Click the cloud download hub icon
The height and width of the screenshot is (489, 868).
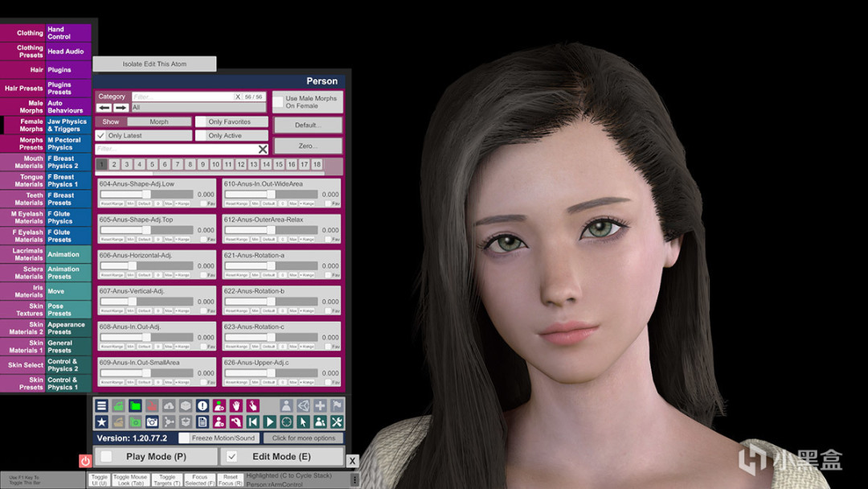click(x=169, y=406)
